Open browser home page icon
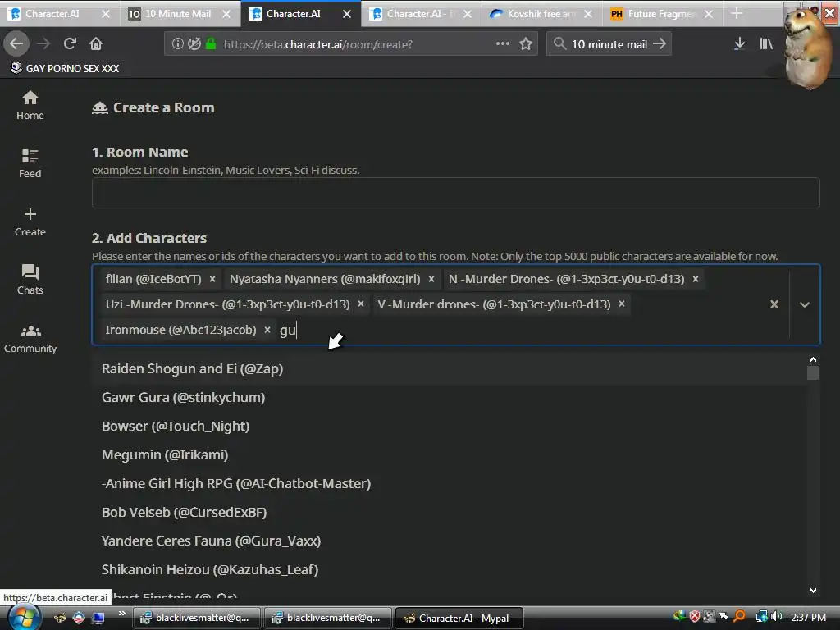 click(96, 44)
